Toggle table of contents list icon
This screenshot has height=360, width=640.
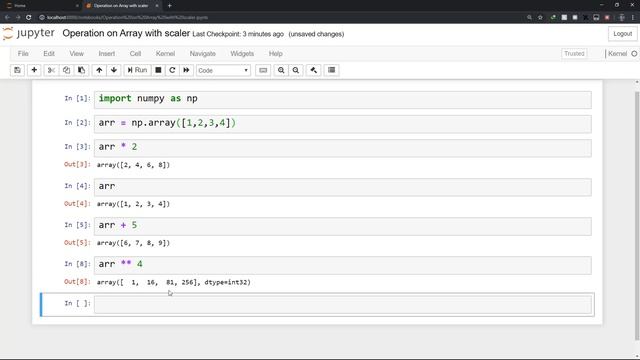click(332, 70)
